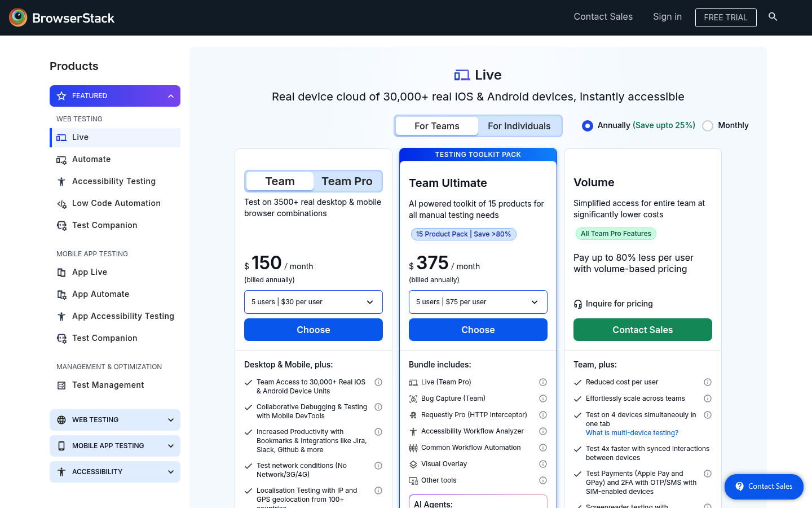Click info icon next to Increased Productivity with Bookmarks
Image resolution: width=812 pixels, height=508 pixels.
click(378, 432)
